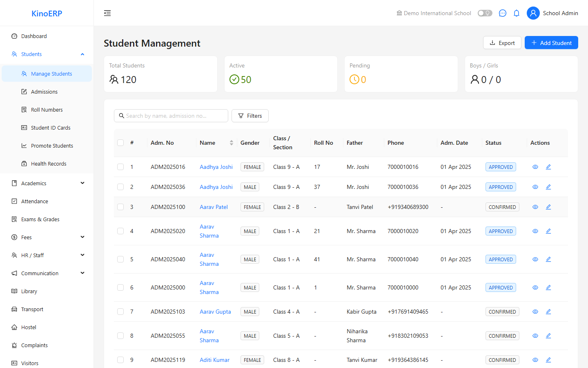Screen dimensions: 588x368
Task: Edit Aarav Gupta ADM2025103 record
Action: 548,312
